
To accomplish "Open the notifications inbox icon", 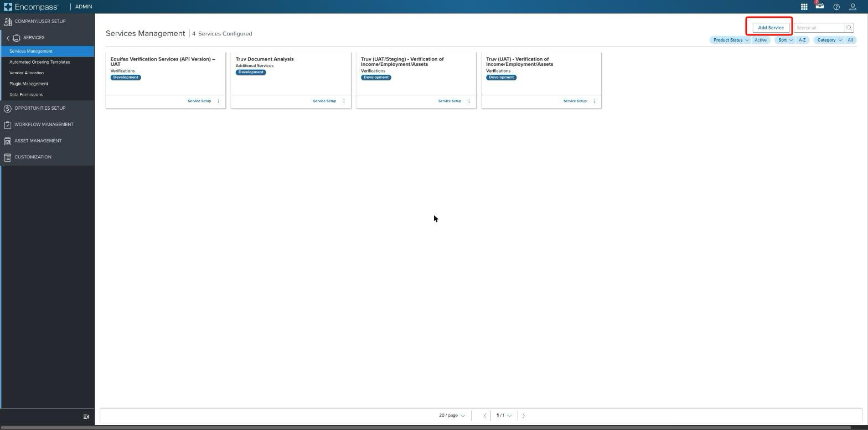I will click(820, 6).
